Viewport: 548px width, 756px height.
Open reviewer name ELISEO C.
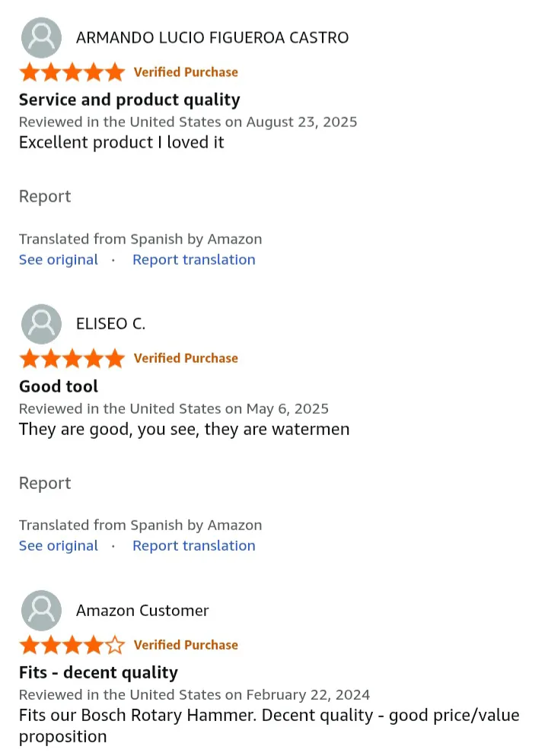click(x=110, y=323)
